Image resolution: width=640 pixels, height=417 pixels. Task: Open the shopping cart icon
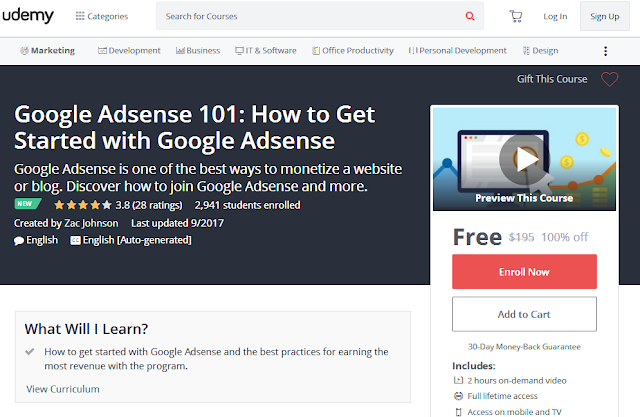(x=516, y=16)
